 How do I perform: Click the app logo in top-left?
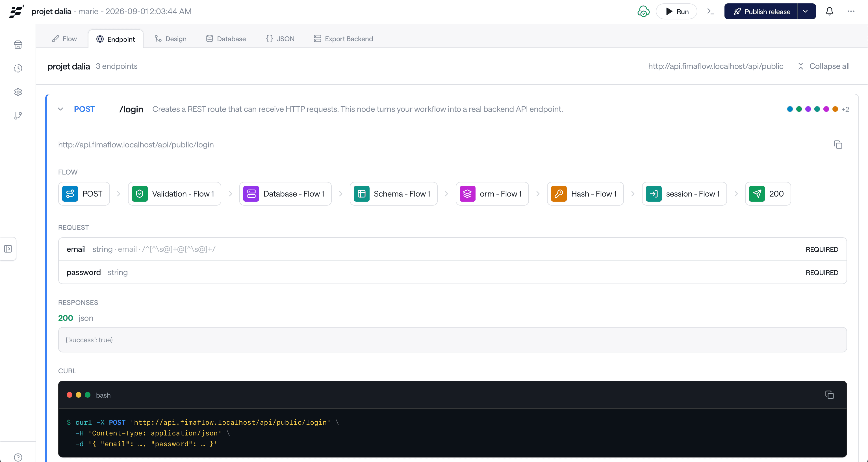pos(16,12)
